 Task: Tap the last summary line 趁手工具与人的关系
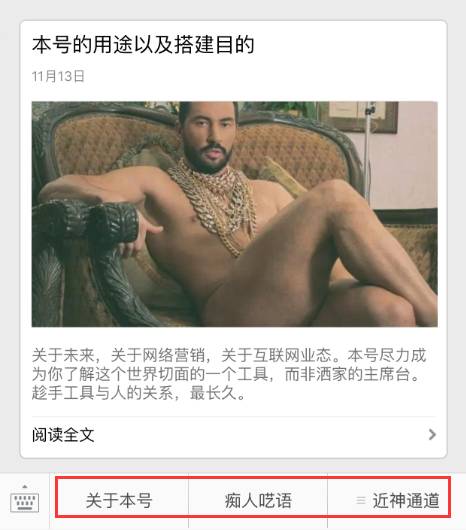(139, 393)
